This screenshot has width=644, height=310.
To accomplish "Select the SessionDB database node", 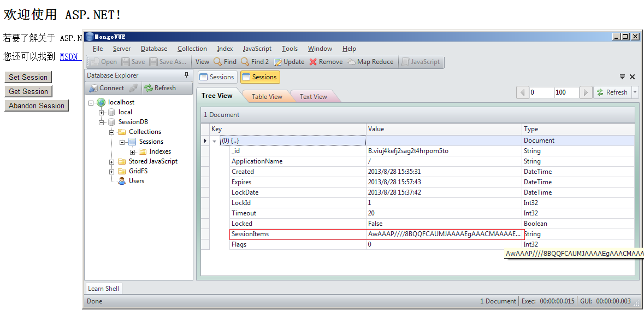I will point(133,122).
